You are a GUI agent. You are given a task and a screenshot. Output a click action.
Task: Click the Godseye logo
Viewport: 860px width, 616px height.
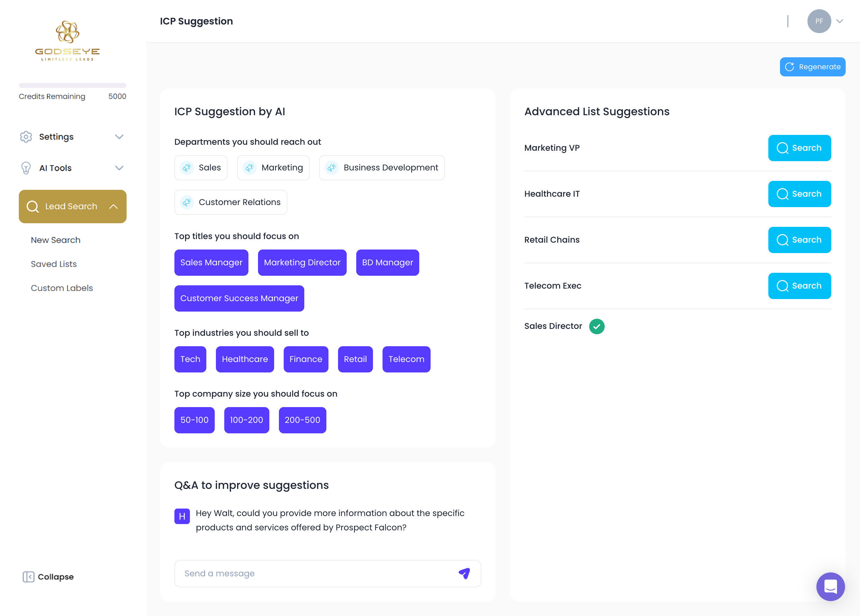tap(67, 41)
